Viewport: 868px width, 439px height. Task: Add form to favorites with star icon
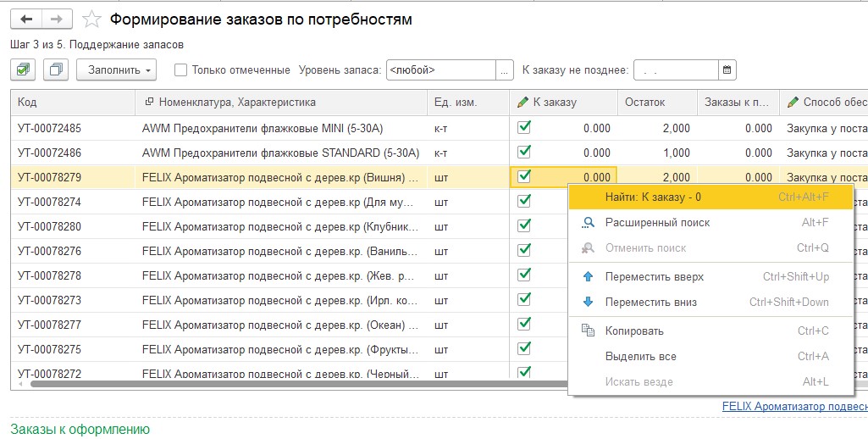click(x=93, y=19)
